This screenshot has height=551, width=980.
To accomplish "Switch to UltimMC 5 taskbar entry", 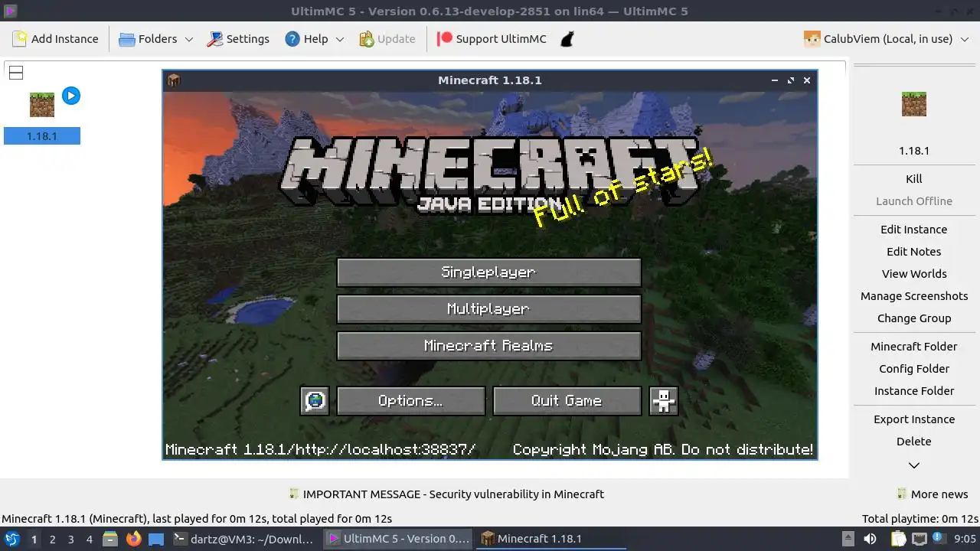I will 398,539.
